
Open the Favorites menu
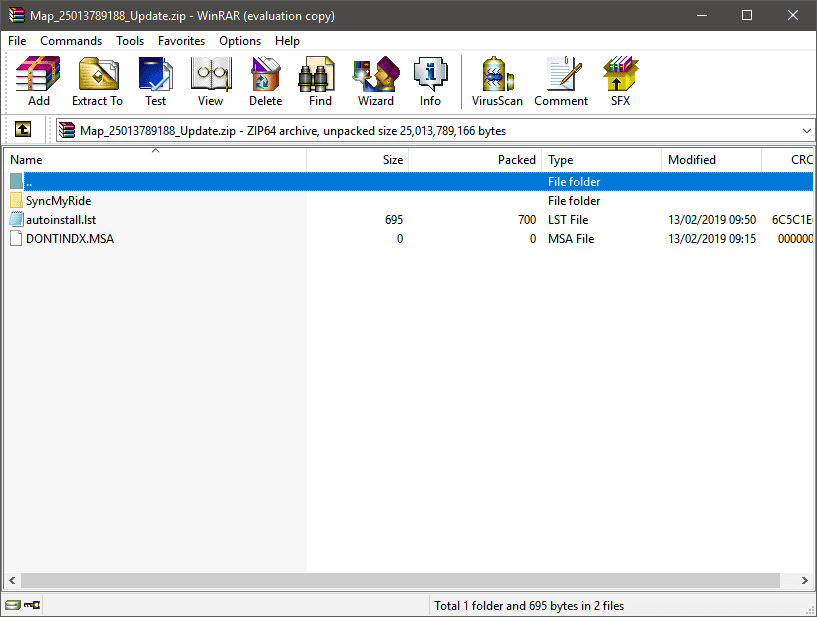point(181,41)
